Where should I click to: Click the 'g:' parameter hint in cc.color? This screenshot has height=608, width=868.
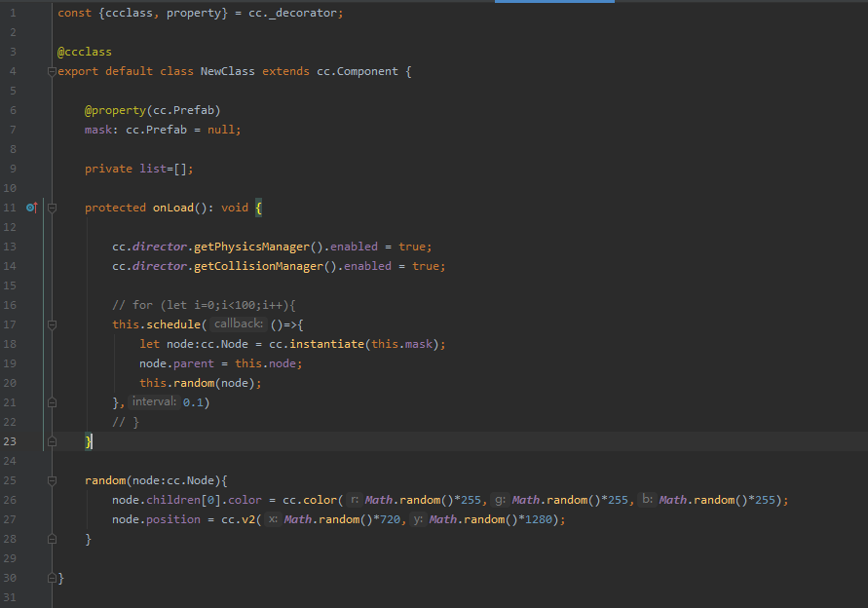click(500, 500)
